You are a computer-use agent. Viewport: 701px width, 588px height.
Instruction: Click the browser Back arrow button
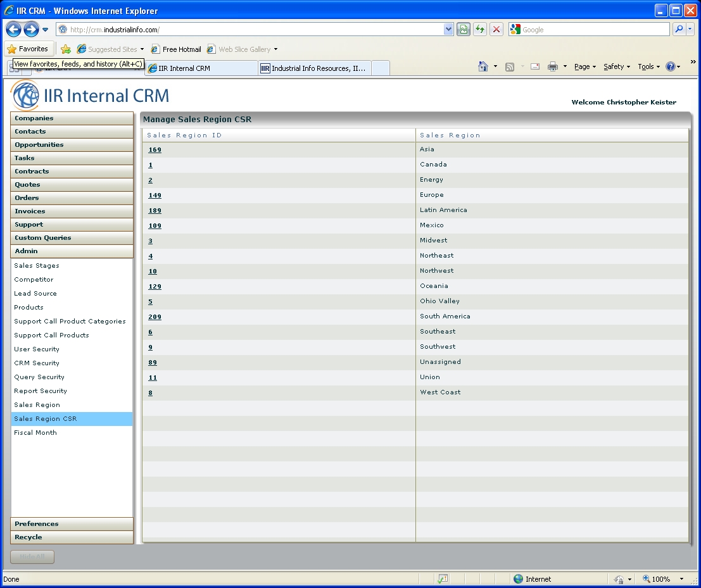point(13,29)
